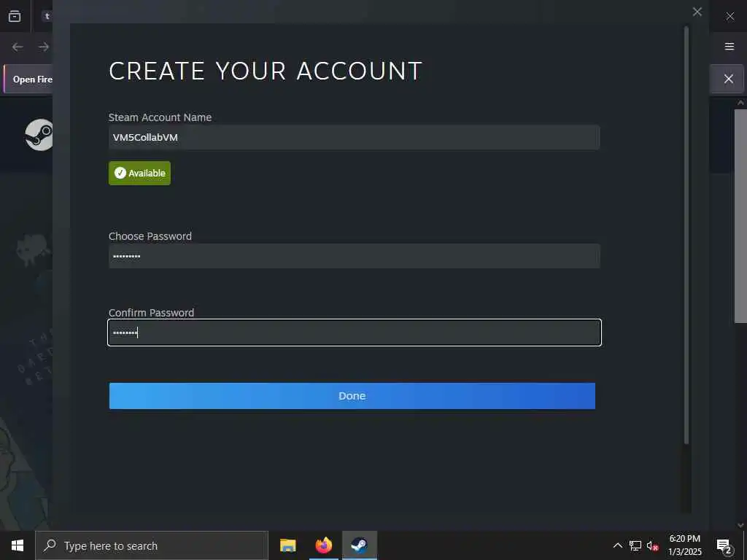The image size is (747, 560).
Task: Click the CREATE YOUR ACCOUNT heading
Action: [x=266, y=71]
